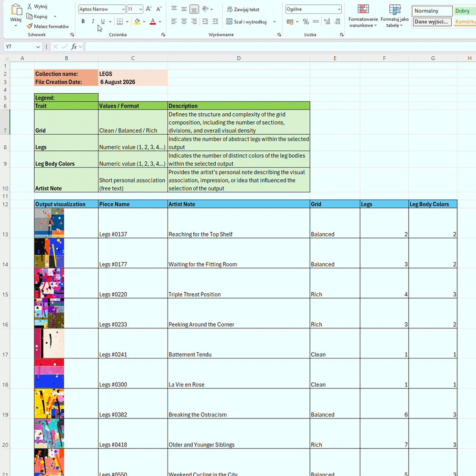Viewport: 476px width, 476px height.
Task: Toggle underline formatting
Action: click(x=103, y=21)
